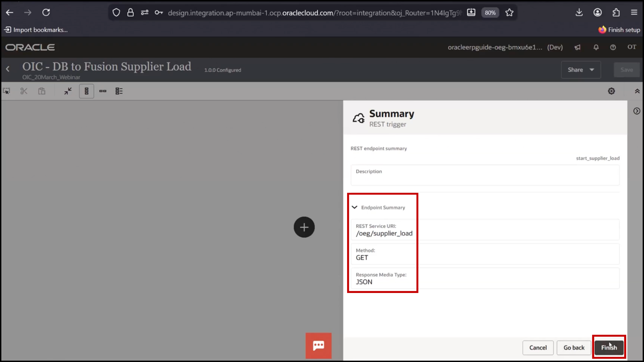This screenshot has height=362, width=644.
Task: Click the Oracle logo
Action: [x=30, y=47]
